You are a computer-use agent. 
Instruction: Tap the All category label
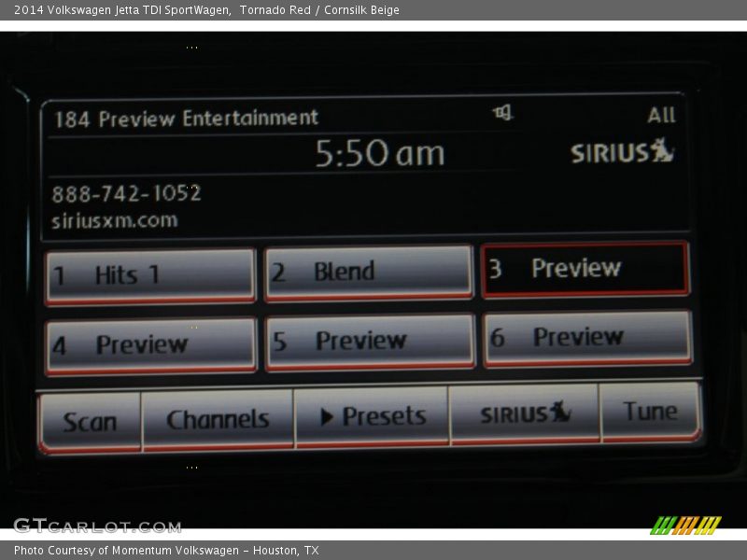(661, 115)
